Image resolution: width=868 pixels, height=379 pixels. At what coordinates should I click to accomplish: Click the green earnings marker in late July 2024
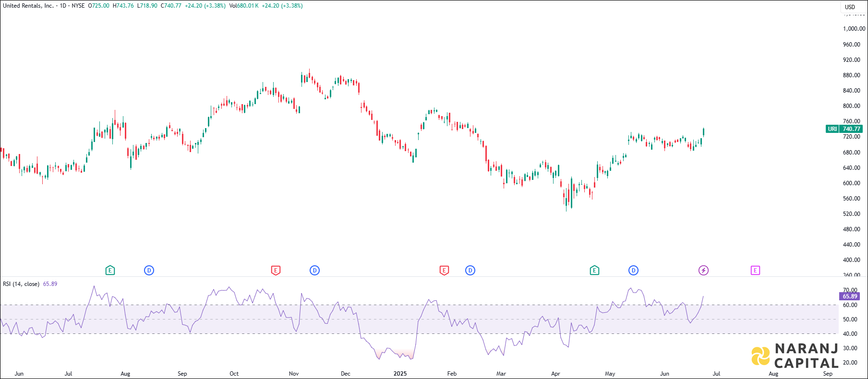110,271
